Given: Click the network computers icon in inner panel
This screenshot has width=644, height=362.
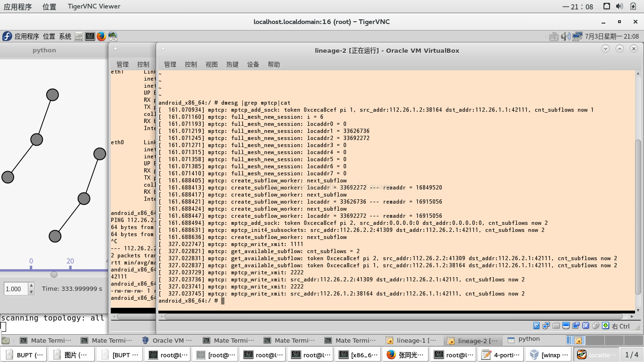Looking at the screenshot, I should coord(577,36).
